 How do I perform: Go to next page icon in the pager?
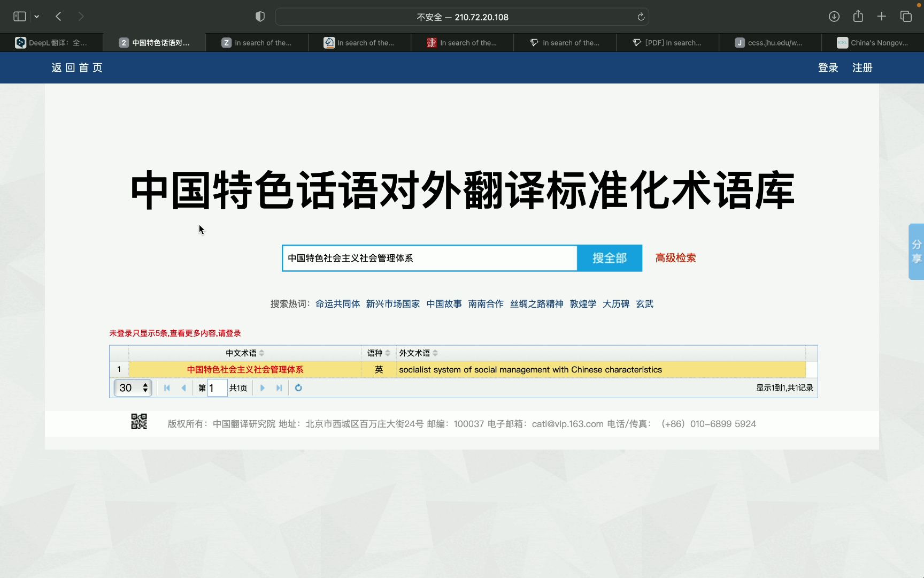tap(262, 388)
